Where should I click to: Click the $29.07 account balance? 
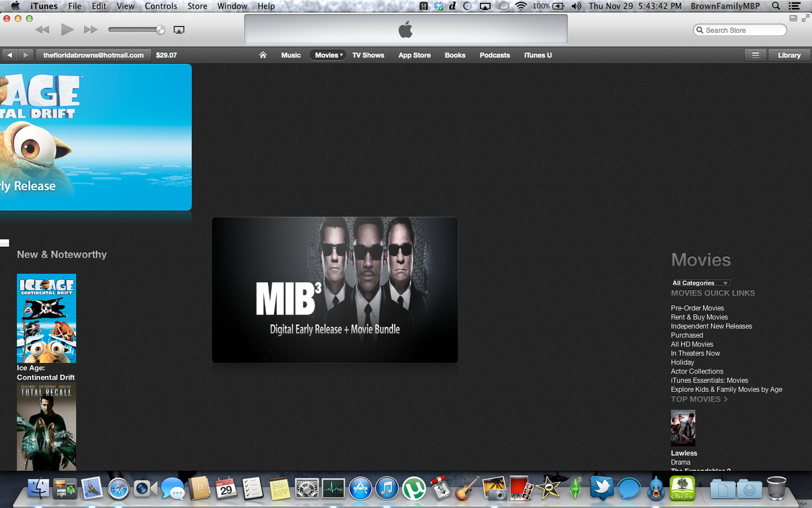pos(166,55)
